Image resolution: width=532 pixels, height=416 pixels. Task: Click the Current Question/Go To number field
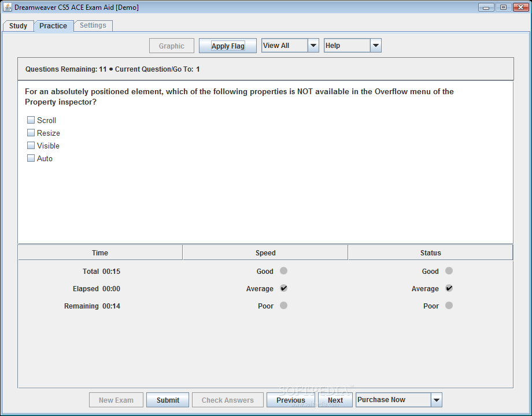tap(198, 69)
